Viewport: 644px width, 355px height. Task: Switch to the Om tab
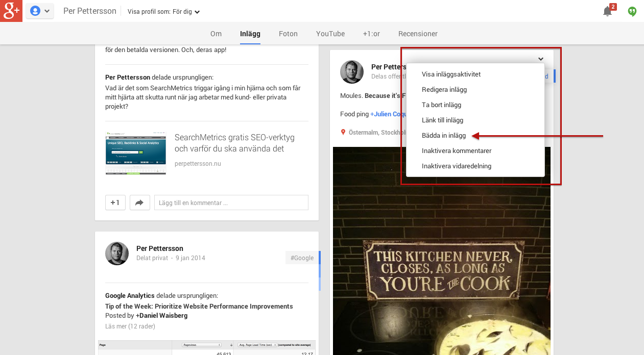click(216, 34)
